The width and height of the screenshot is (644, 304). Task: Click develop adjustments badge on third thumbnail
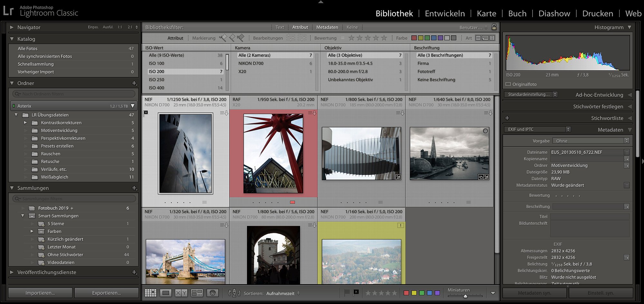click(398, 177)
